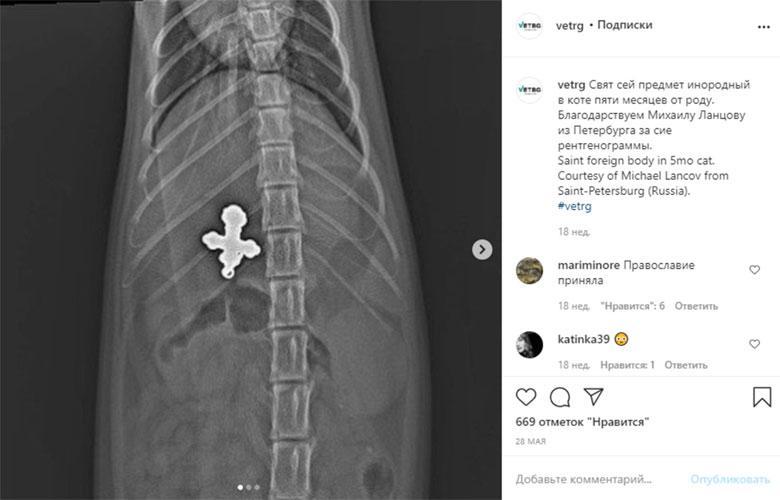The width and height of the screenshot is (780, 500).
Task: Click the Опубликовать publish button
Action: coord(730,479)
